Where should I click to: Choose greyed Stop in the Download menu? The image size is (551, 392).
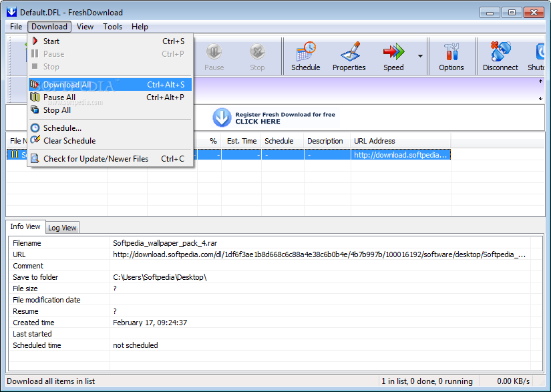(x=110, y=66)
